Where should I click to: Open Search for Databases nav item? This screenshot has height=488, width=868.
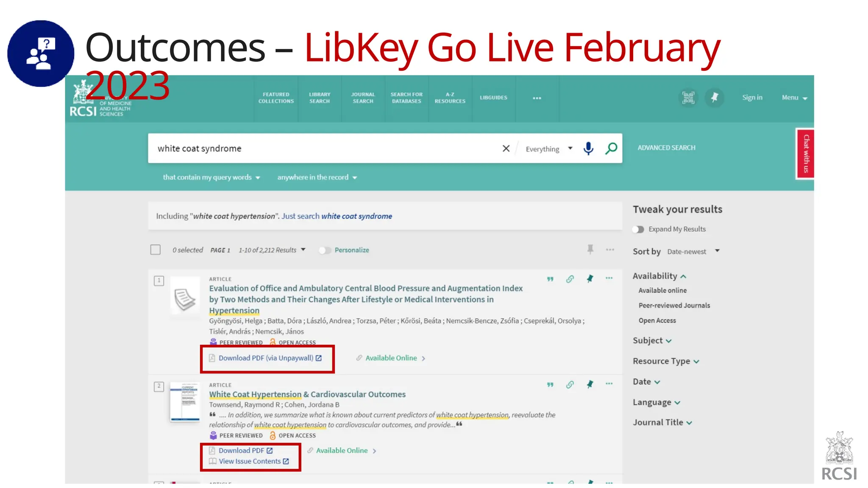coord(406,98)
